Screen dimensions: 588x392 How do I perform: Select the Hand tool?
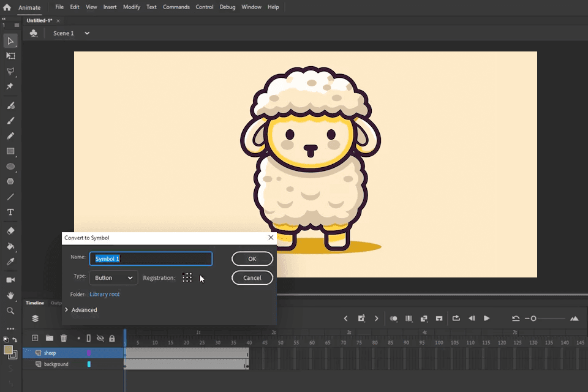pyautogui.click(x=10, y=295)
